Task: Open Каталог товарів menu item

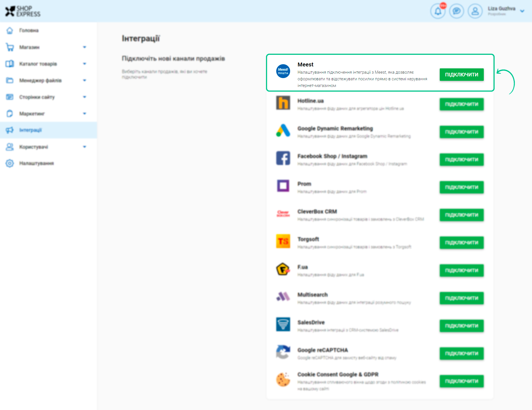Action: coord(38,64)
